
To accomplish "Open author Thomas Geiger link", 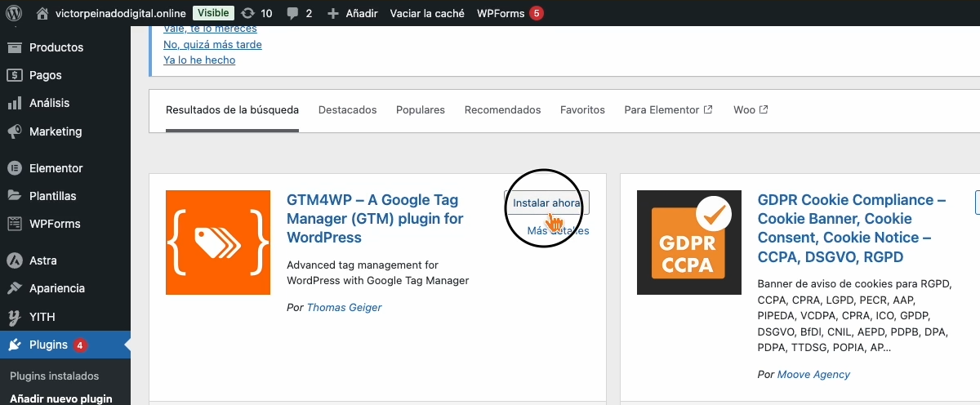I will tap(344, 308).
